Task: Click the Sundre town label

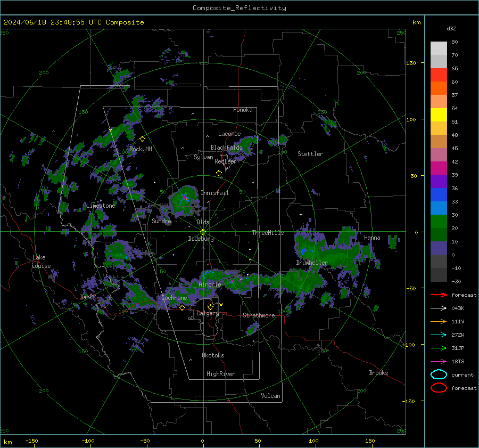Action: click(x=161, y=221)
